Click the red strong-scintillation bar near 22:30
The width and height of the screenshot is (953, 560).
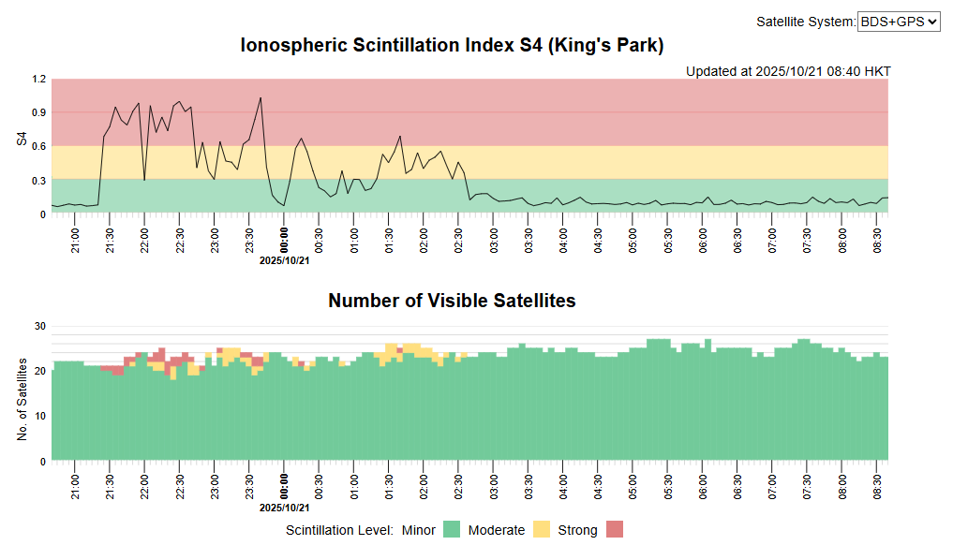(180, 361)
